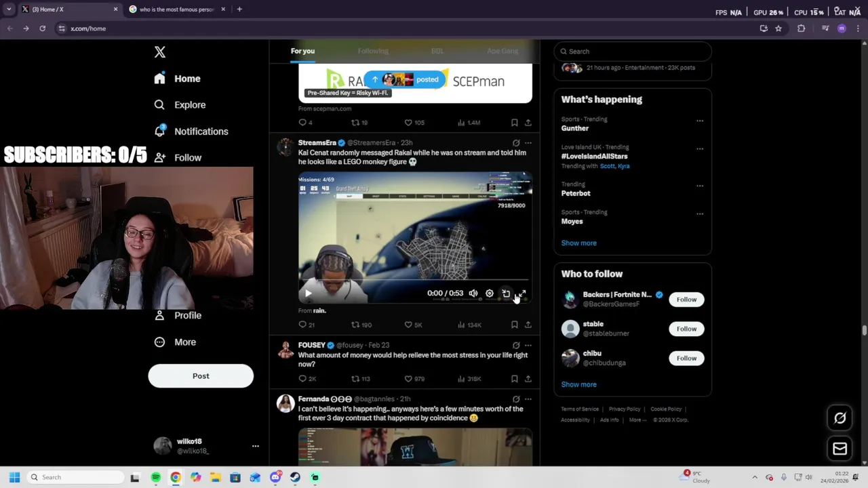The width and height of the screenshot is (868, 488).
Task: Click the X search field
Action: coord(633,52)
